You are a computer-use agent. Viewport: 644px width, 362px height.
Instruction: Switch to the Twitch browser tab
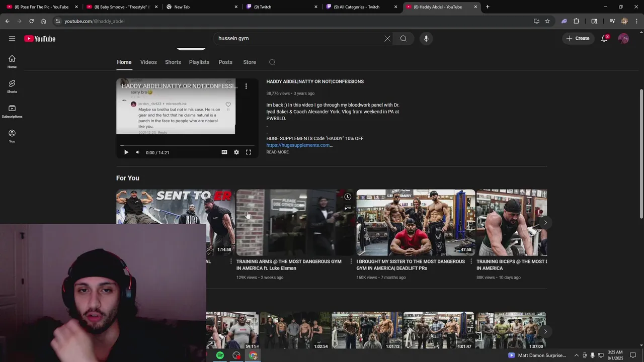click(282, 7)
